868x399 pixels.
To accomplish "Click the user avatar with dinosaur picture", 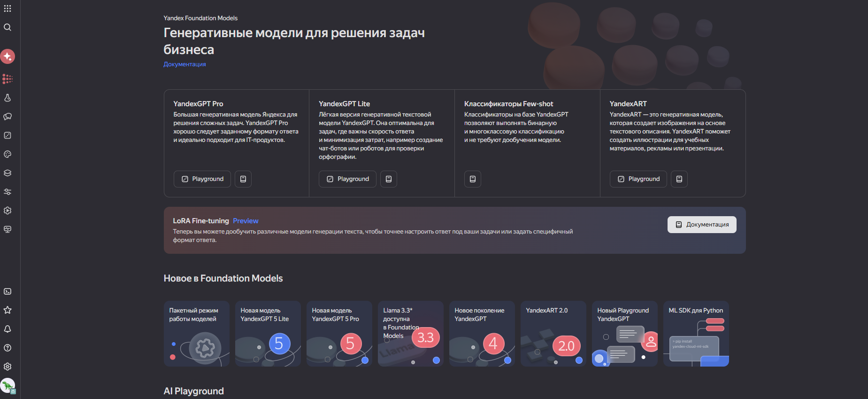I will [x=8, y=386].
